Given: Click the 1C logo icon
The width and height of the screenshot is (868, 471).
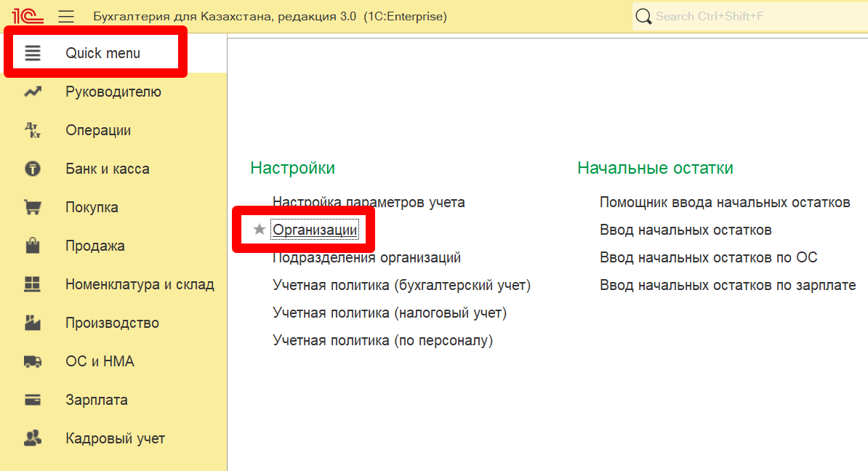Looking at the screenshot, I should 27,16.
